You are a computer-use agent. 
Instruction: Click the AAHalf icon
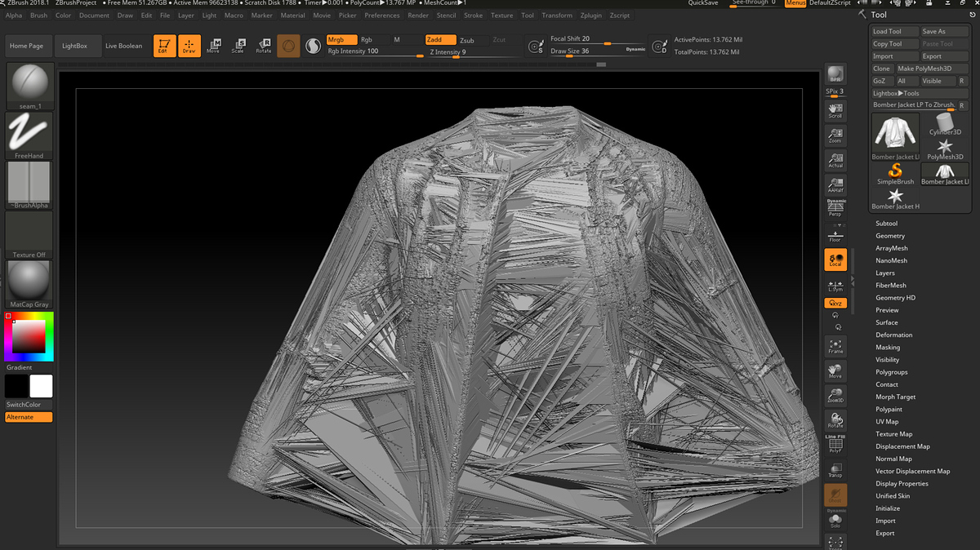835,186
